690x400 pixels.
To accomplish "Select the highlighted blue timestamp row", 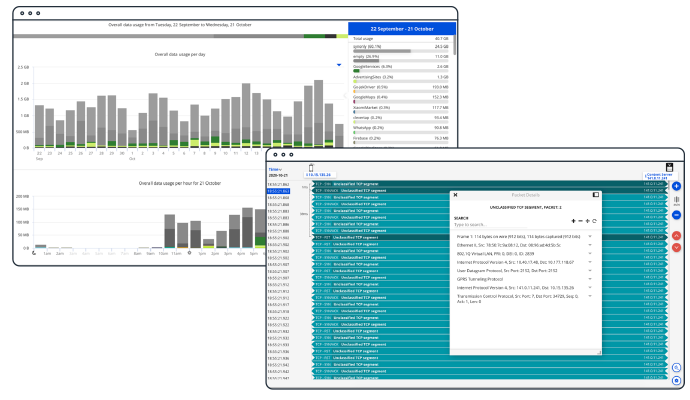I will click(279, 191).
